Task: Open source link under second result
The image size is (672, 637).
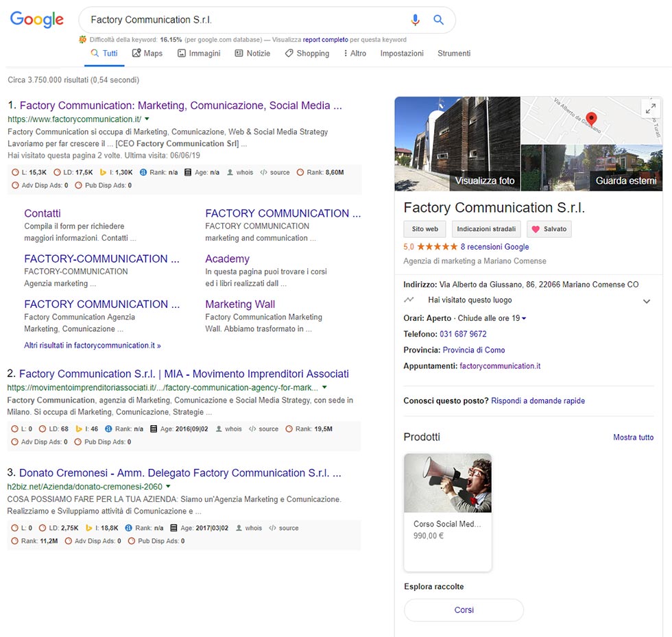Action: click(263, 429)
